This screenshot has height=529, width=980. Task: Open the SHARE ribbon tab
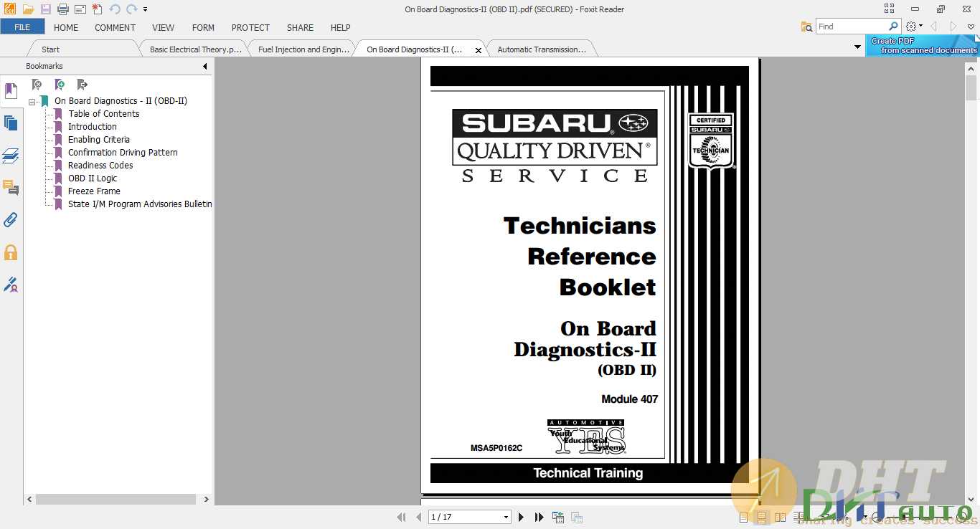[x=300, y=27]
